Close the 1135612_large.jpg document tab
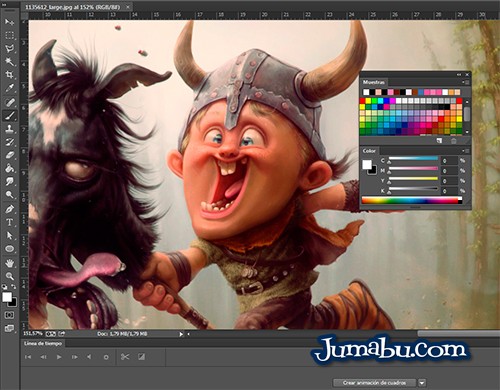Viewport: 500px width, 390px height. click(x=127, y=7)
